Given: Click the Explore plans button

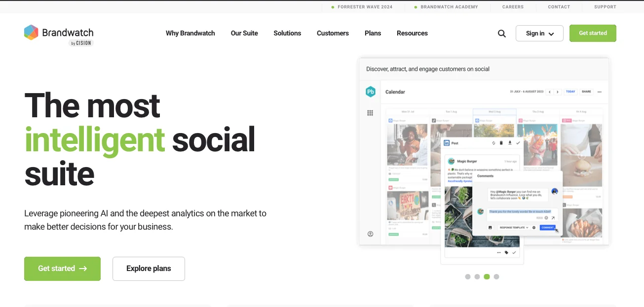Looking at the screenshot, I should 149,269.
